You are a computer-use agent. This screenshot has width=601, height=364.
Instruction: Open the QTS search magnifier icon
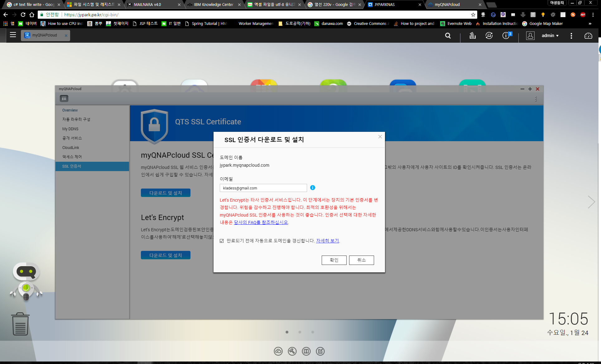click(x=448, y=36)
